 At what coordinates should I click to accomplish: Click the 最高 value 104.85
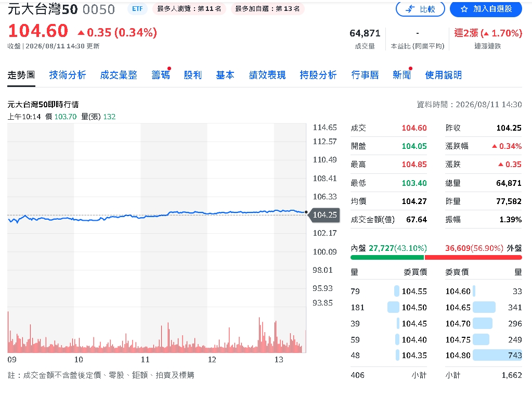(414, 164)
